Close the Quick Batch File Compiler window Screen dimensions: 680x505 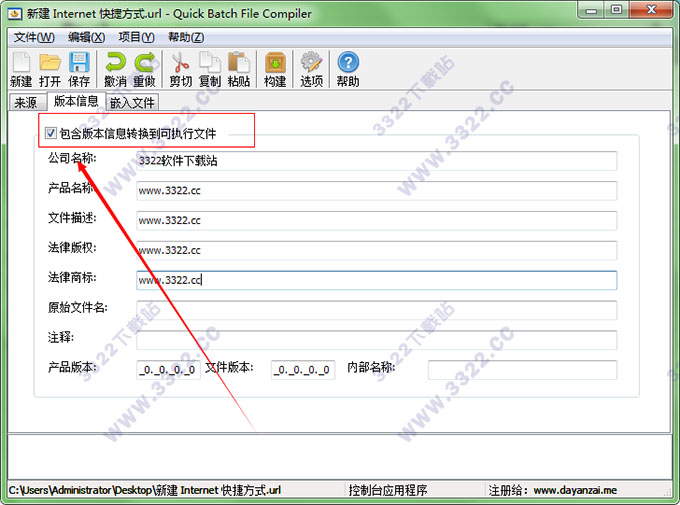coord(651,10)
